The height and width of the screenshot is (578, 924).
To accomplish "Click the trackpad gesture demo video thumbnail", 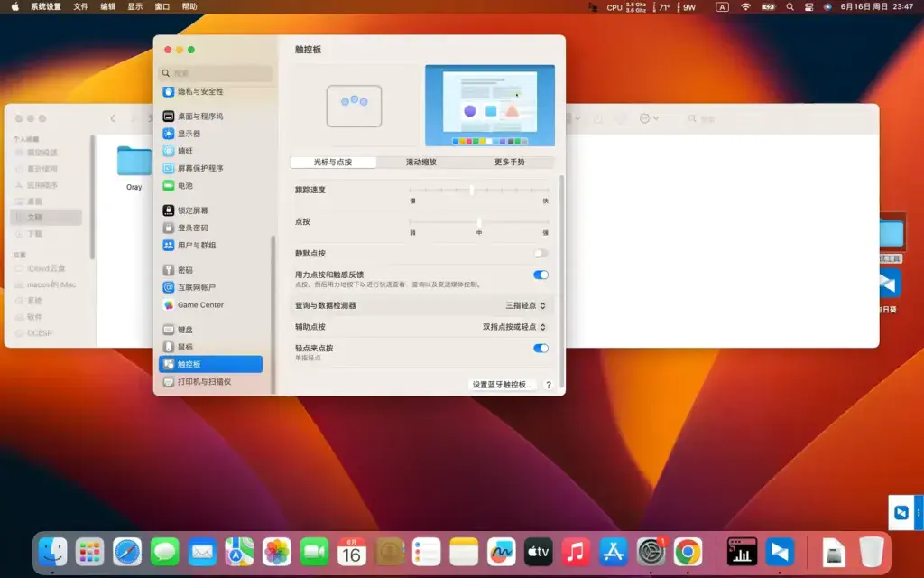I will (490, 106).
